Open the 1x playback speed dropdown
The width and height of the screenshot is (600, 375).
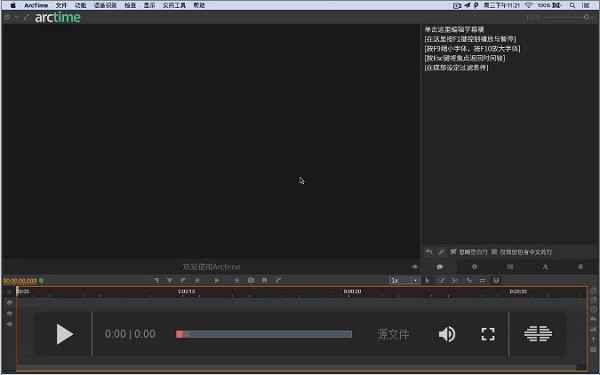point(405,280)
